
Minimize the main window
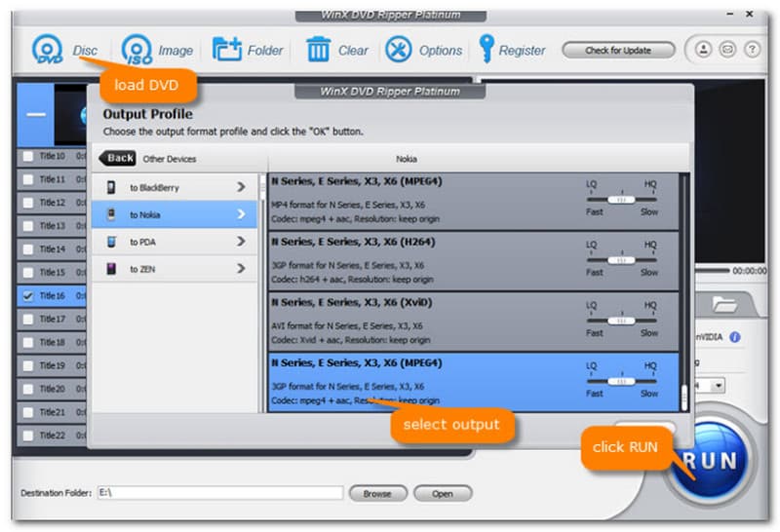(x=729, y=15)
